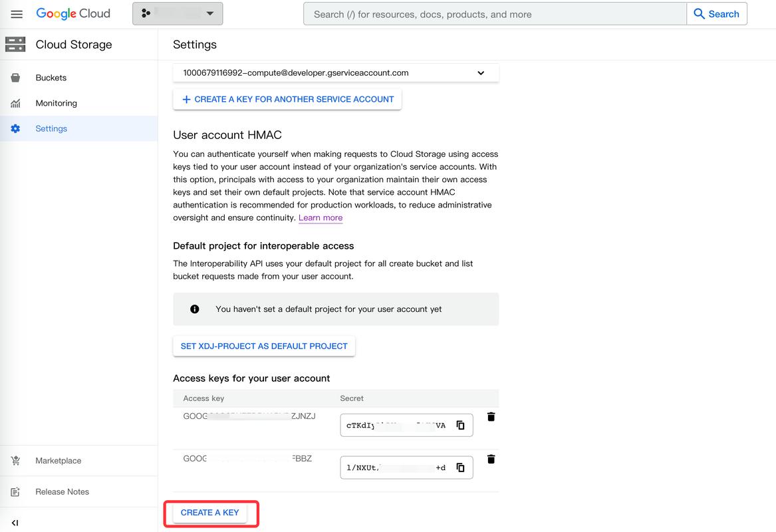776x532 pixels.
Task: Click the Settings gear icon in the sidebar
Action: point(15,128)
